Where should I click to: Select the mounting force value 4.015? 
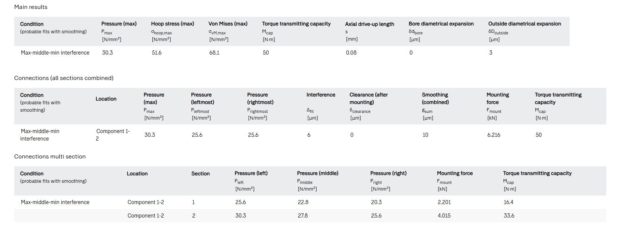coord(444,216)
